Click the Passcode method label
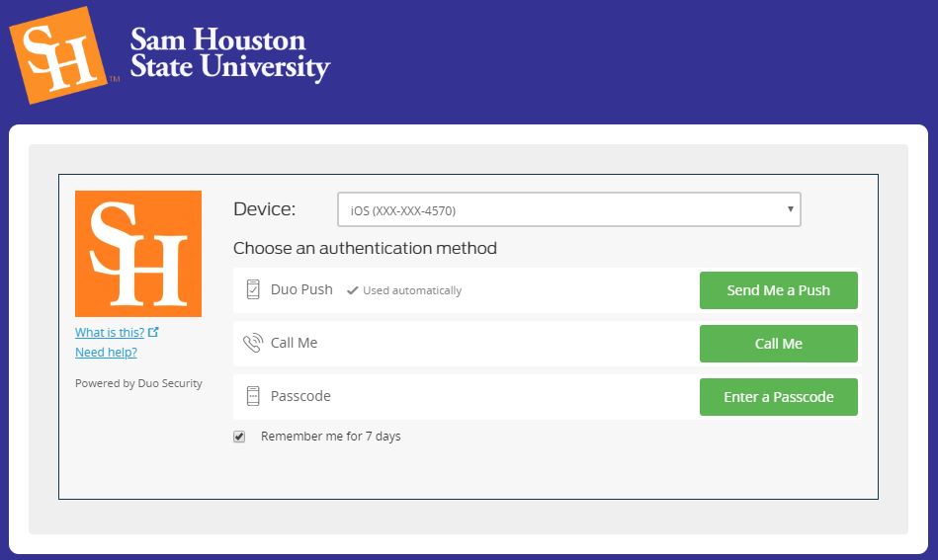The width and height of the screenshot is (938, 560). coord(300,396)
